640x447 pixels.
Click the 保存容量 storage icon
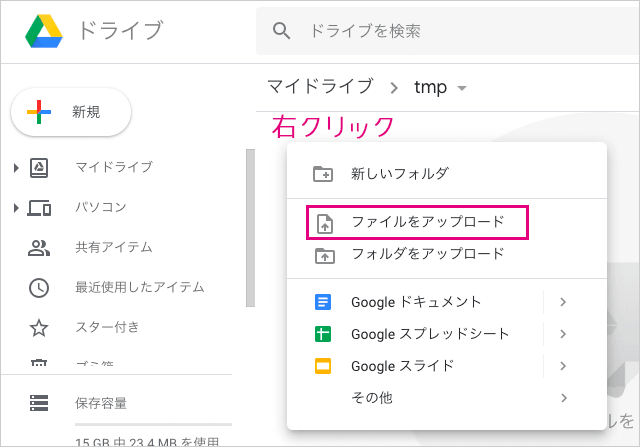[39, 403]
